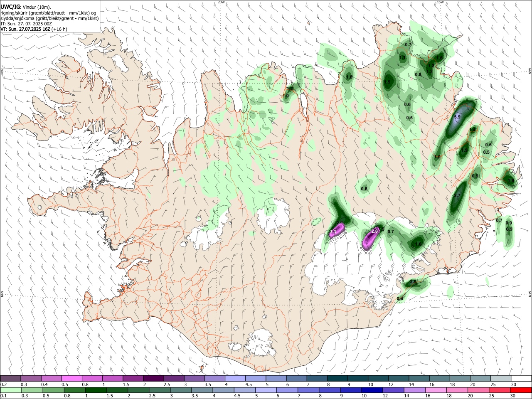Select the dark teal 8–9 snow legend swatch
532x399 pixels.
337,379
